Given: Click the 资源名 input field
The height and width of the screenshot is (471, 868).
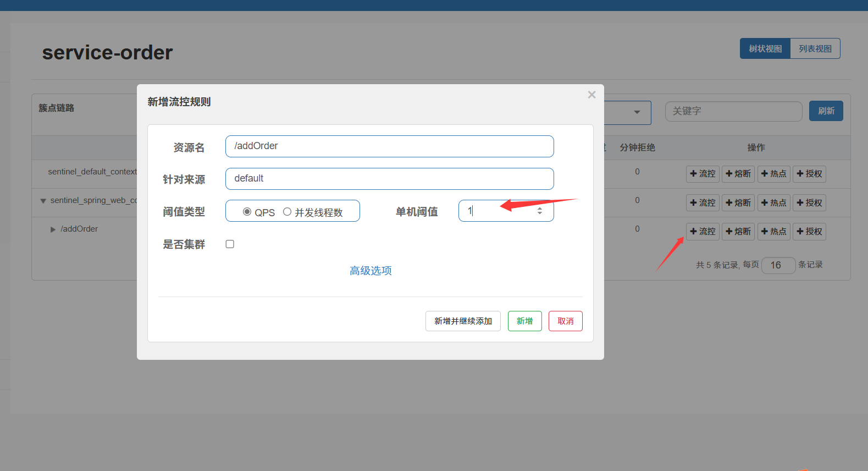Looking at the screenshot, I should tap(389, 146).
